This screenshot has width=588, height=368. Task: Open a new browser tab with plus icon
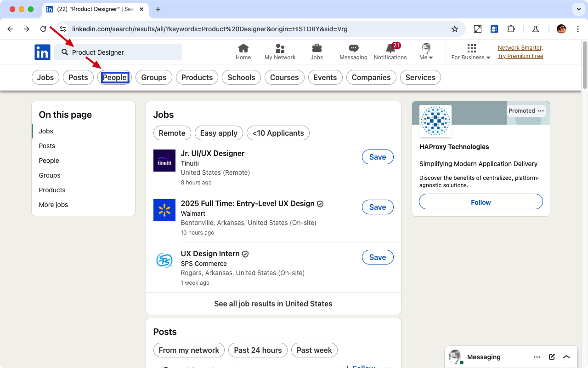pos(158,9)
